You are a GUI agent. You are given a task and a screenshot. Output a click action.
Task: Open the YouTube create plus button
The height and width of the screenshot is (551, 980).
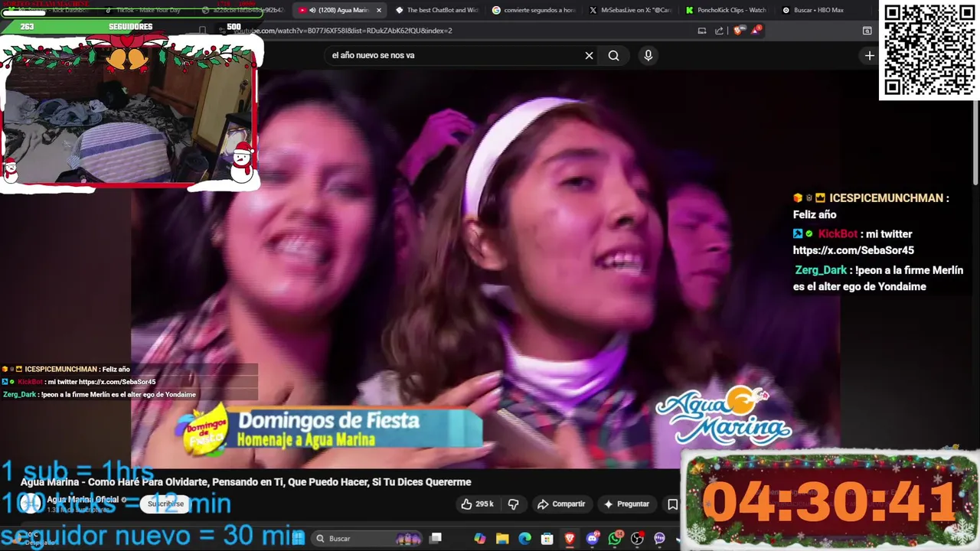tap(869, 55)
